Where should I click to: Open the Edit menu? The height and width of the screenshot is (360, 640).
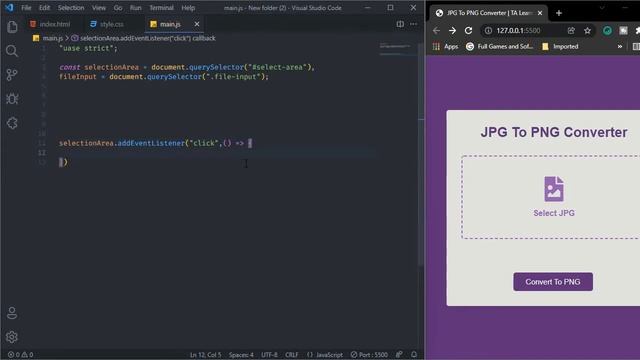[x=44, y=8]
